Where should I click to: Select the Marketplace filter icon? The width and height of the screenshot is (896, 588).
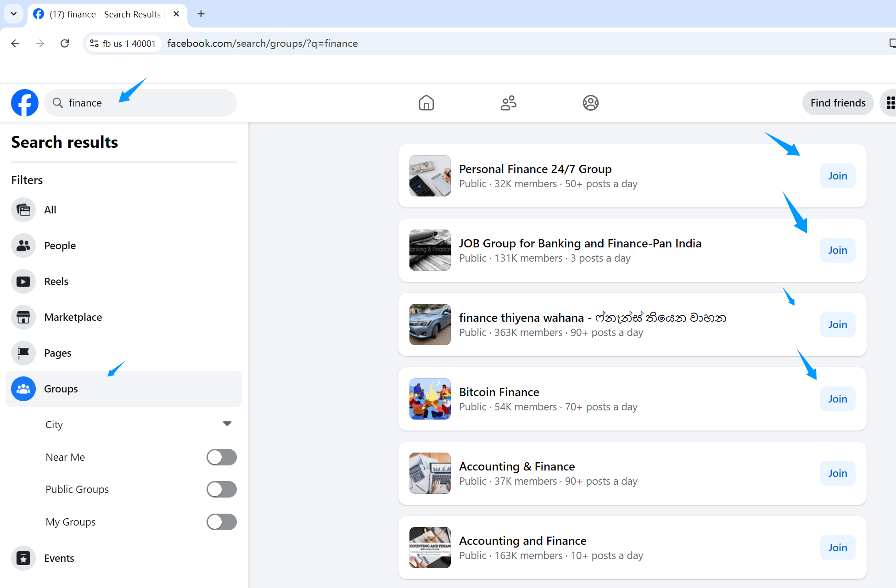pyautogui.click(x=23, y=317)
